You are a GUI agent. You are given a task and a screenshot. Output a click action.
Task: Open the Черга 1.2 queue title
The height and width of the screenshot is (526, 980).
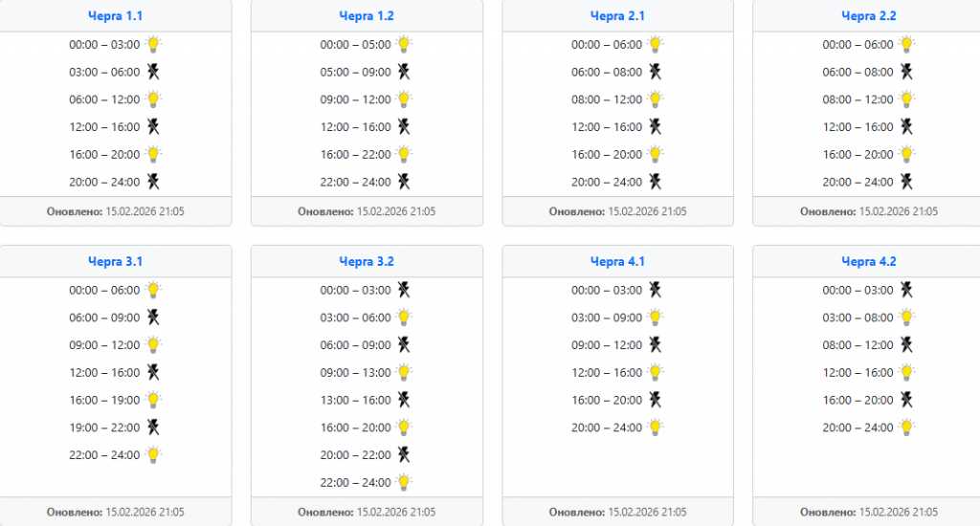367,16
